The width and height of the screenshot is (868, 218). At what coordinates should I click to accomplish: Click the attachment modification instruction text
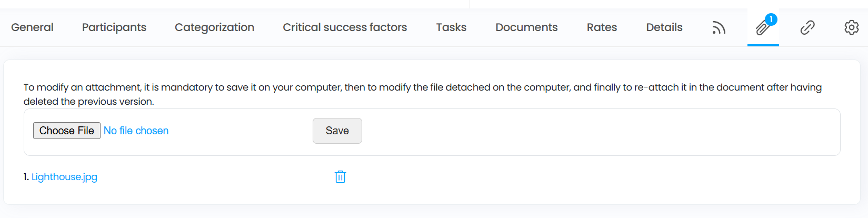pyautogui.click(x=423, y=94)
